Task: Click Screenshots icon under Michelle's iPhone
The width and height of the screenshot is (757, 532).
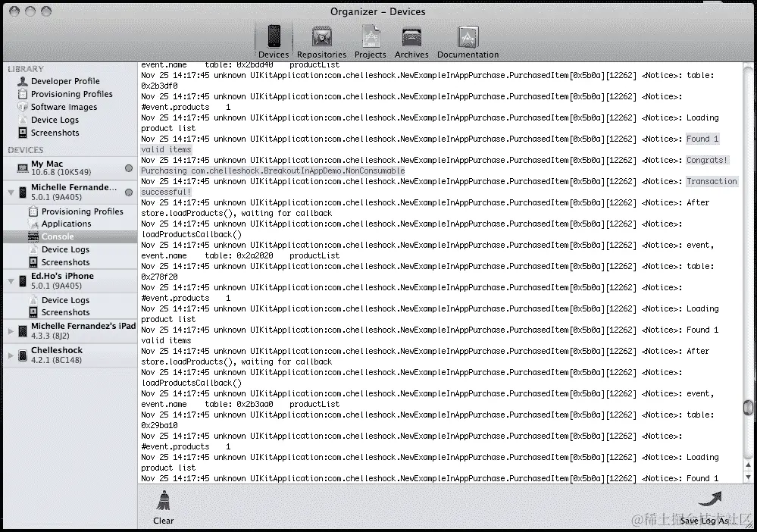Action: (x=33, y=262)
